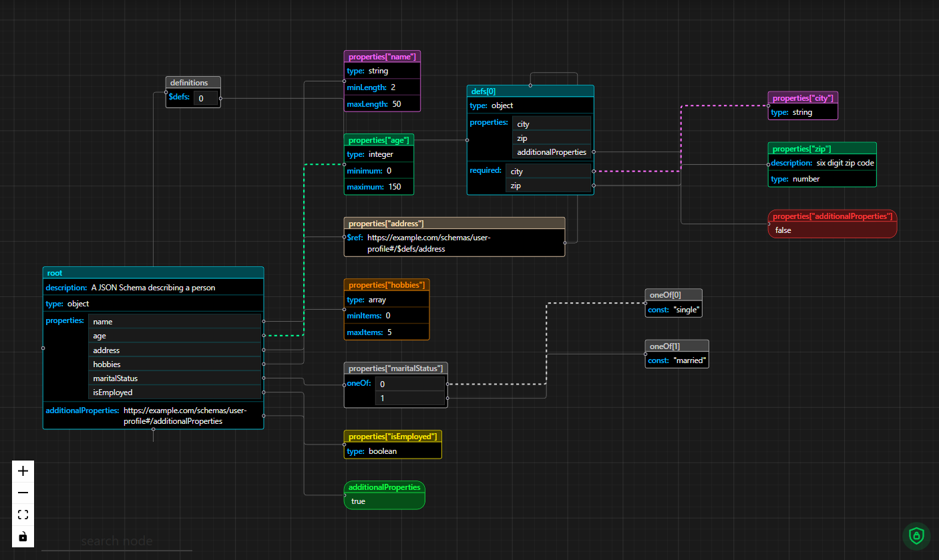Click the maritalStatus row in root properties
The height and width of the screenshot is (560, 939).
[x=174, y=378]
